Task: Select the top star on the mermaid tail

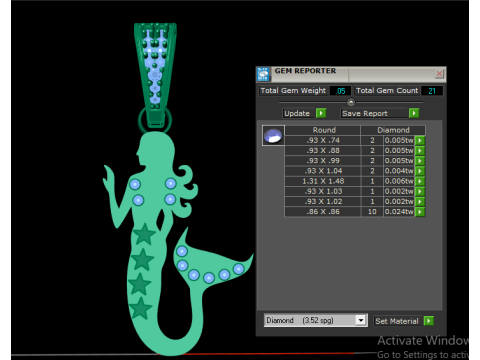Action: click(x=144, y=234)
